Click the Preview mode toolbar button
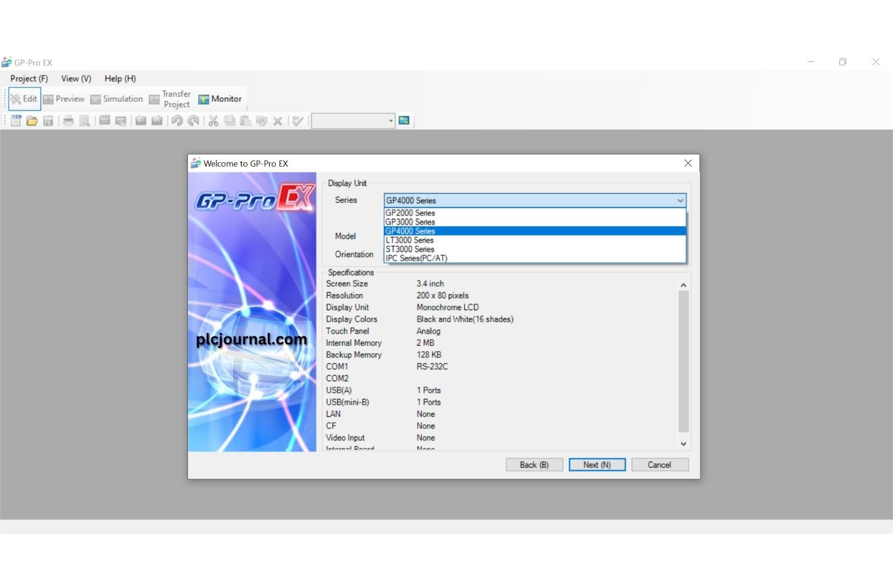893x588 pixels. [64, 99]
